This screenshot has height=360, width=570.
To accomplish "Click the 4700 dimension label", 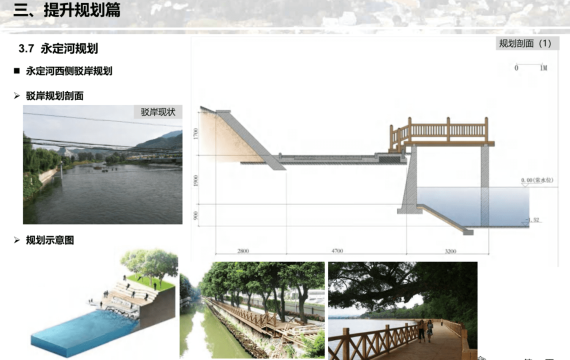I will pos(337,251).
